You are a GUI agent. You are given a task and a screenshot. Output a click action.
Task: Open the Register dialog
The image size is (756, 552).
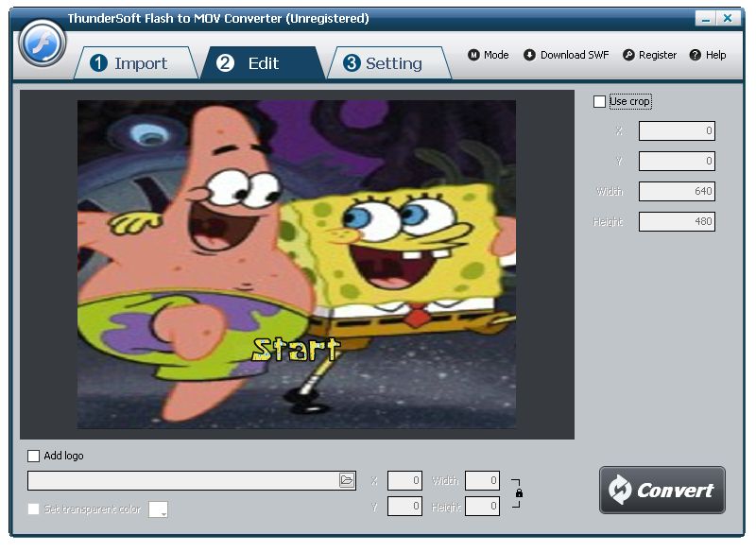tap(649, 55)
